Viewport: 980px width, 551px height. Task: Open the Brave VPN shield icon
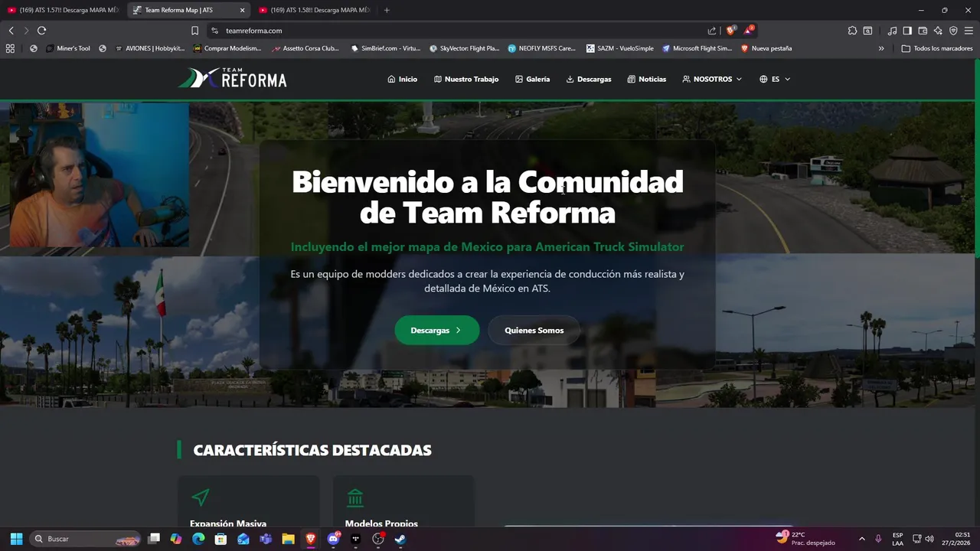pyautogui.click(x=953, y=31)
